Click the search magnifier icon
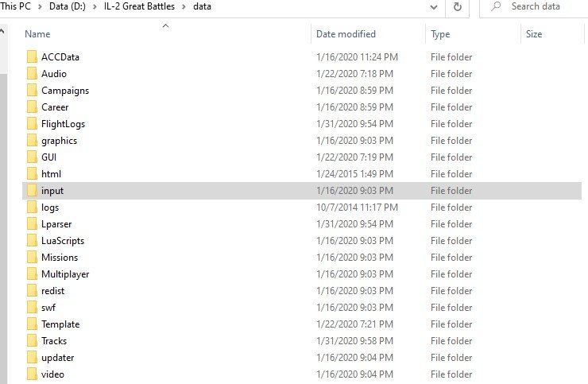The width and height of the screenshot is (588, 384). 496,6
